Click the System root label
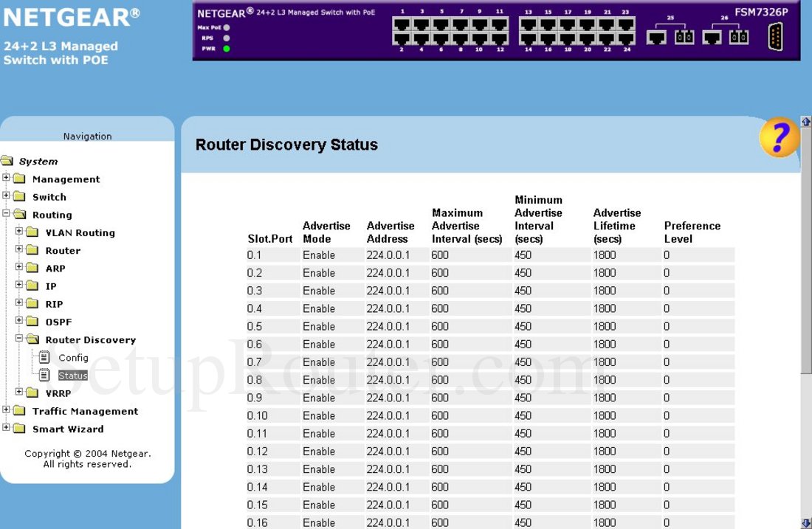This screenshot has width=812, height=529. point(38,162)
